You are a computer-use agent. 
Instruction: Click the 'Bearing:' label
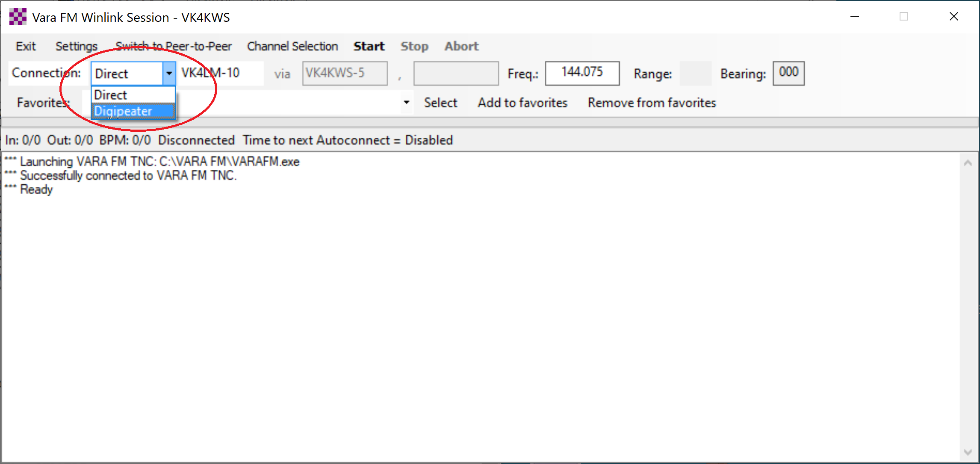click(x=743, y=74)
